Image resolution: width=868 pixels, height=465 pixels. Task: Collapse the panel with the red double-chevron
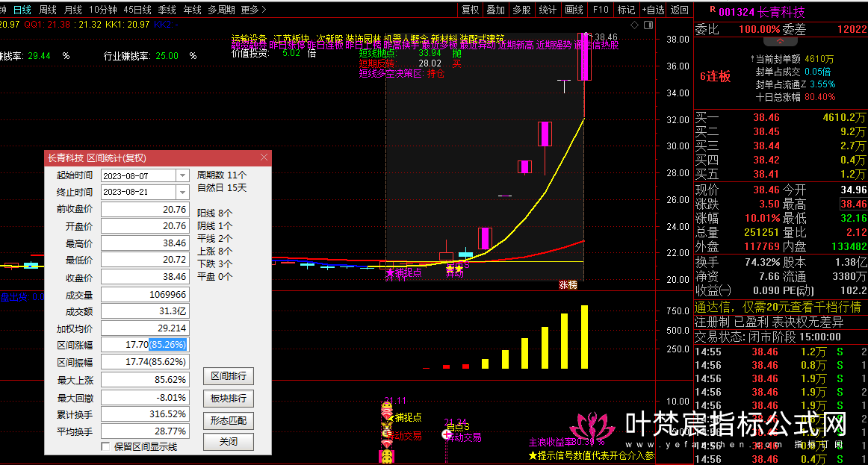pos(780,41)
